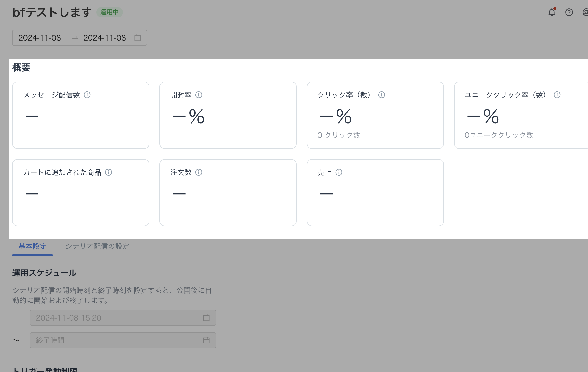This screenshot has height=372, width=588.
Task: Switch to the シナリオ配信の設定 tab
Action: [97, 246]
